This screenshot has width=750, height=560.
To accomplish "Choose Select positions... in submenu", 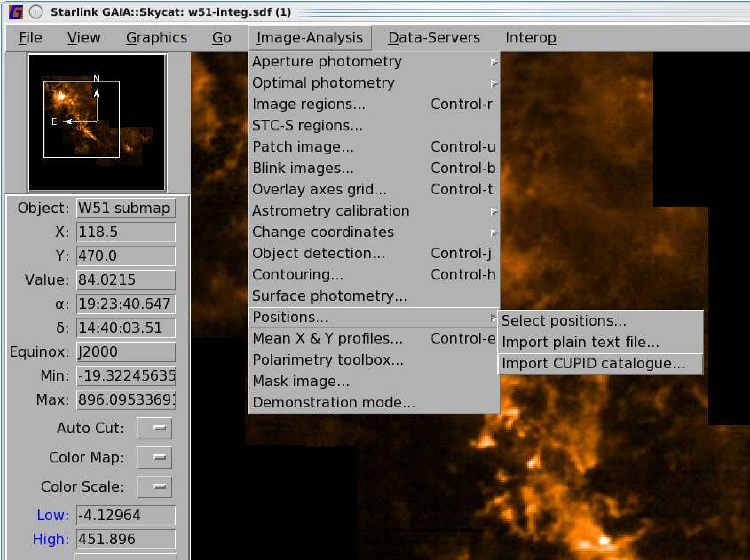I will pyautogui.click(x=600, y=321).
